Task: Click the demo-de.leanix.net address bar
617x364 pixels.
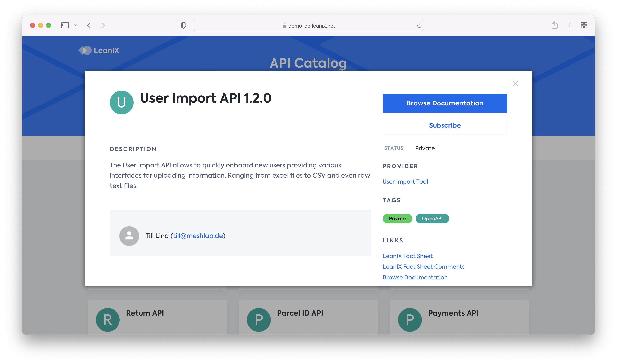Action: tap(308, 25)
